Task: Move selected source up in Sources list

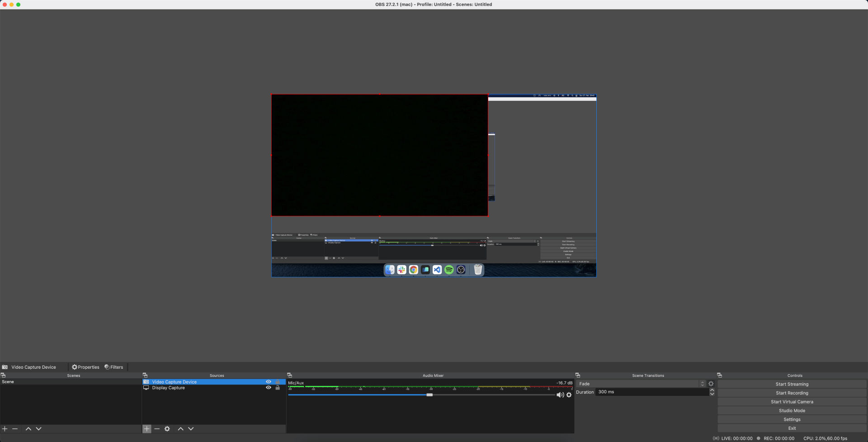Action: tap(180, 428)
